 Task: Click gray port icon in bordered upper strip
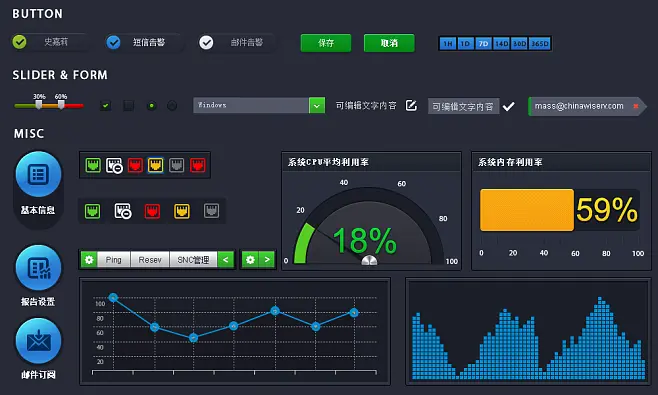tap(177, 165)
